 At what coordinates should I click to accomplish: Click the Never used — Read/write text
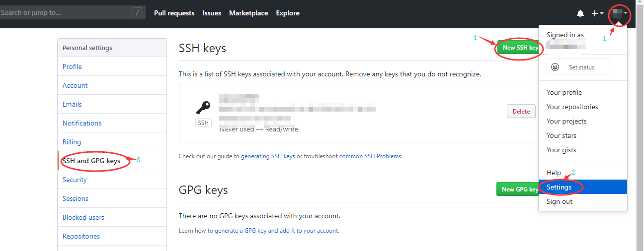[259, 129]
